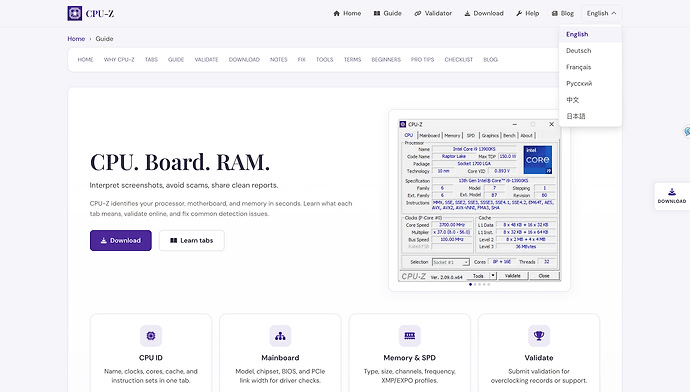
Task: Open the Validate card title
Action: click(x=539, y=358)
